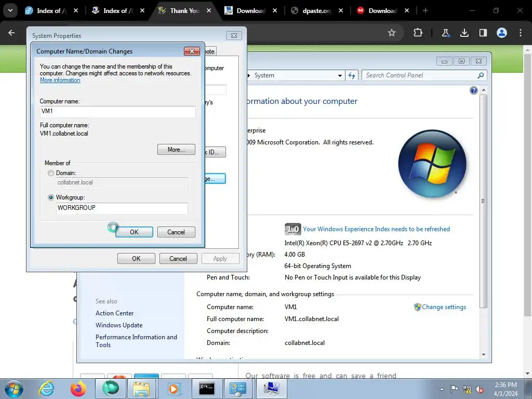Screen dimensions: 532x399
Task: Open the green globe browser taskbar icon
Action: [111, 389]
